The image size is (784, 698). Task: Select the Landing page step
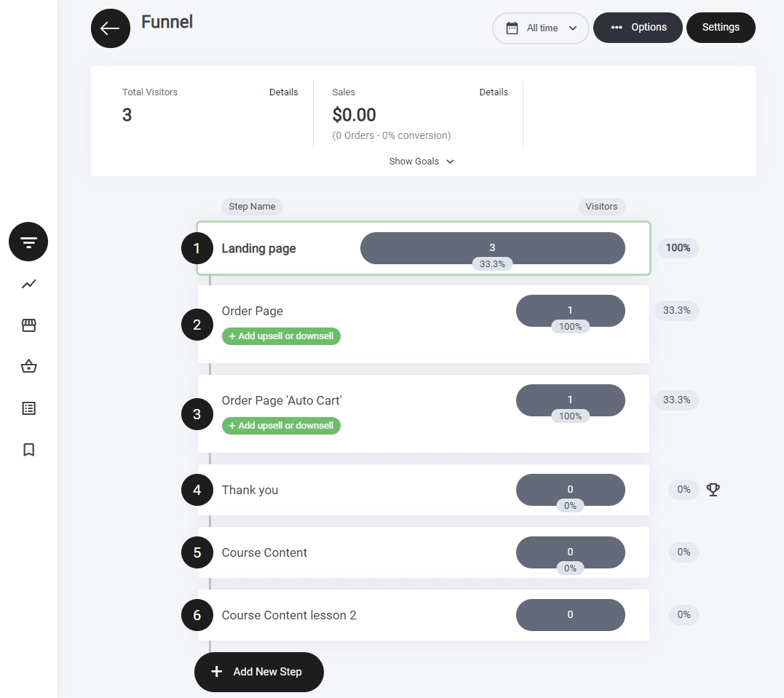(259, 249)
